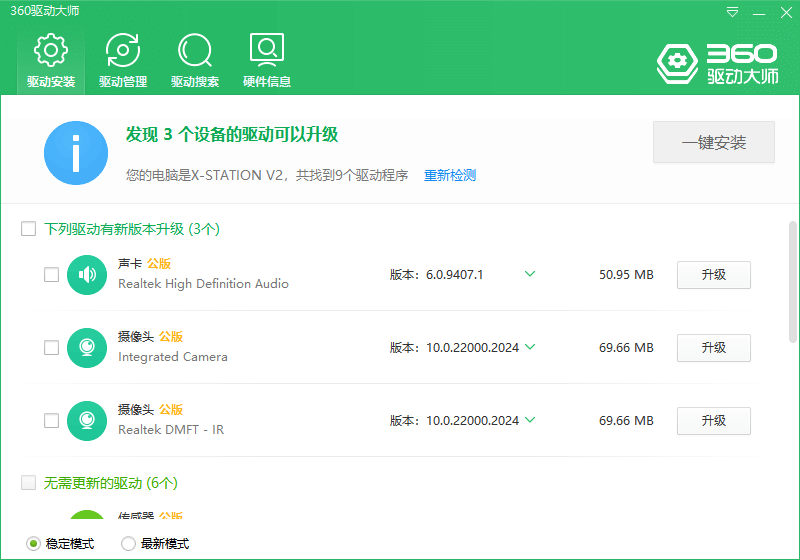Click version text 6.0.9407.1
The height and width of the screenshot is (560, 800).
(455, 275)
